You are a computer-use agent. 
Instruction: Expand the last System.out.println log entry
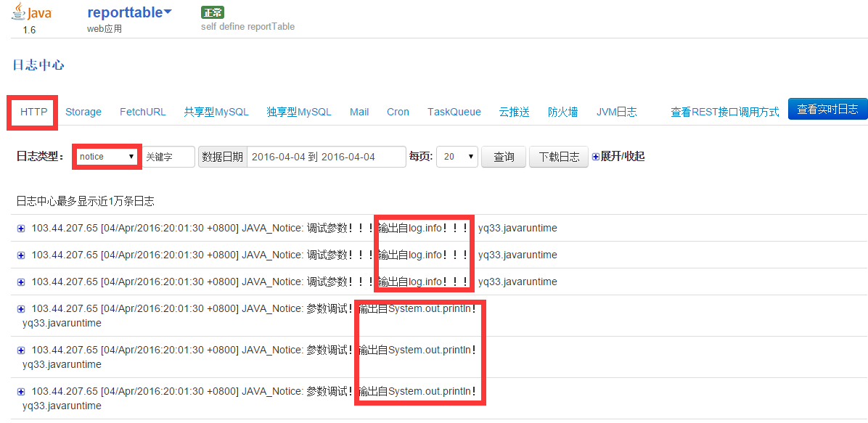[x=21, y=392]
